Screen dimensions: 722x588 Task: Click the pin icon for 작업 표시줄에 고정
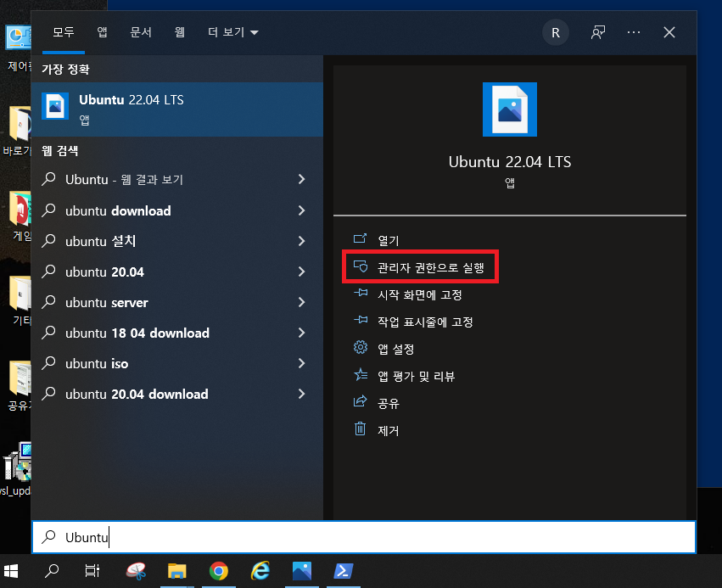[360, 320]
